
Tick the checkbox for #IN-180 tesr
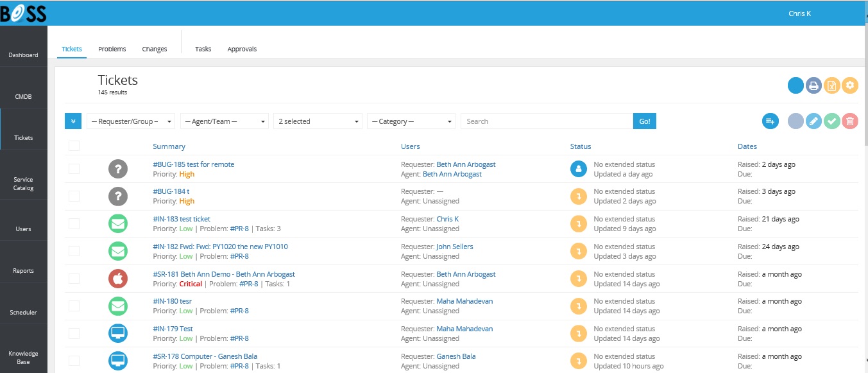(74, 306)
